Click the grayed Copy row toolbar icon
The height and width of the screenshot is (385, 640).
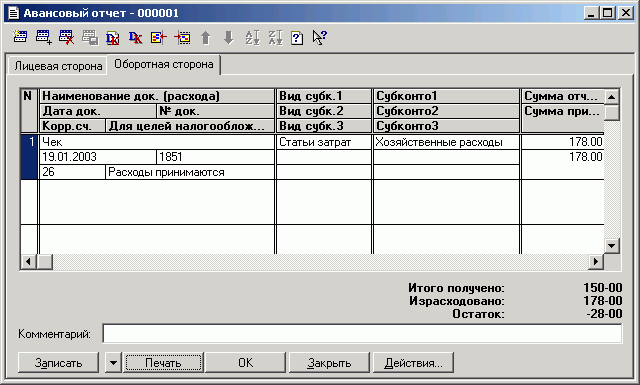pyautogui.click(x=90, y=38)
